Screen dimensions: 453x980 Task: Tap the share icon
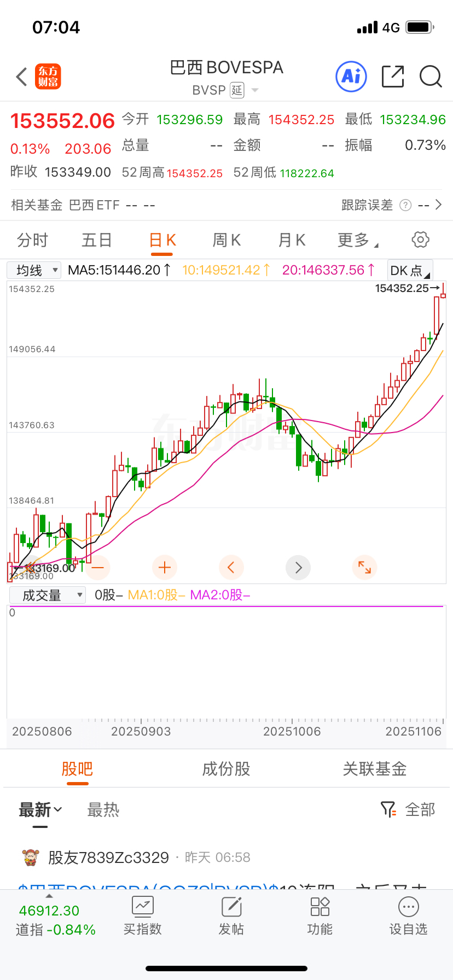(393, 77)
